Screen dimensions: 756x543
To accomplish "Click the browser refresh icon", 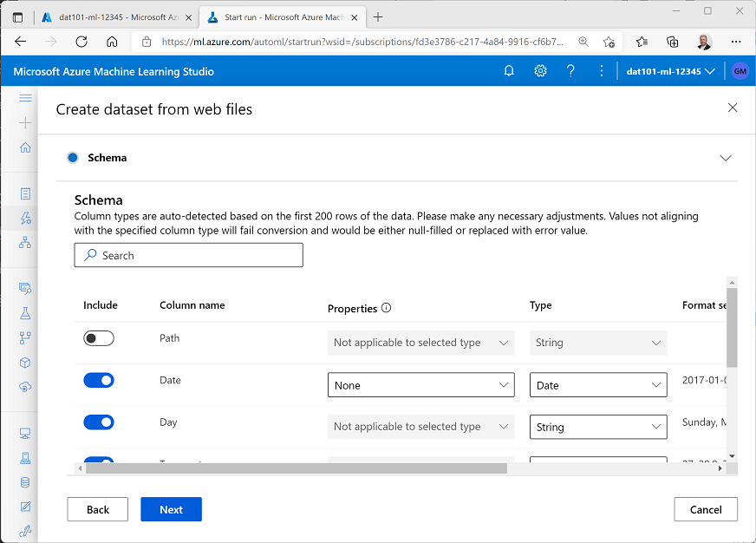I will tap(81, 41).
